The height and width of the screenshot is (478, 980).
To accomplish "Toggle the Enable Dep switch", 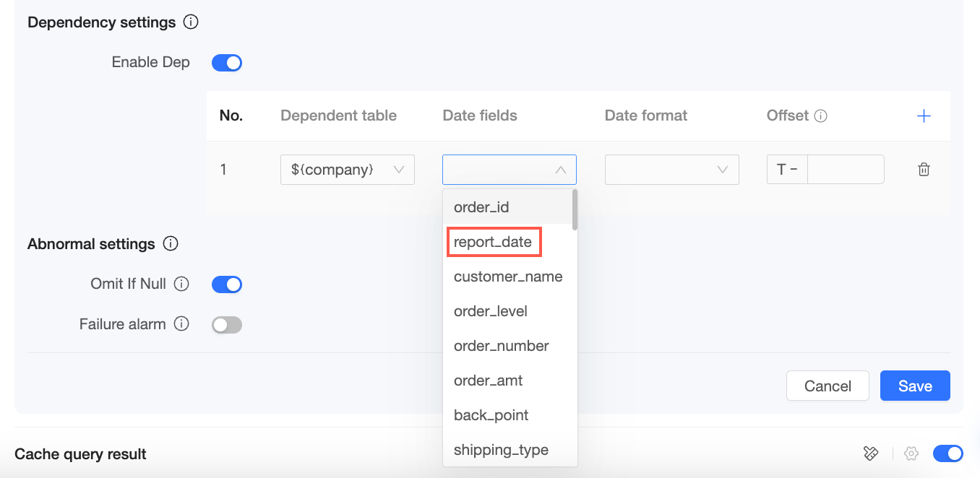I will (x=226, y=63).
